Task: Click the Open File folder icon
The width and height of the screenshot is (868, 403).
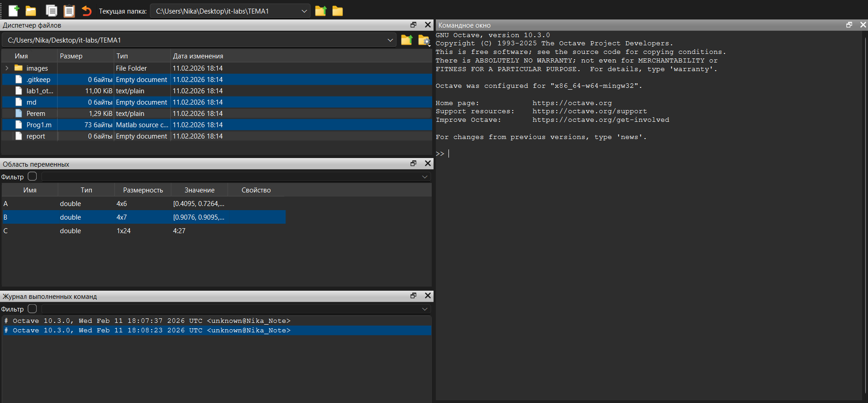Action: tap(31, 11)
